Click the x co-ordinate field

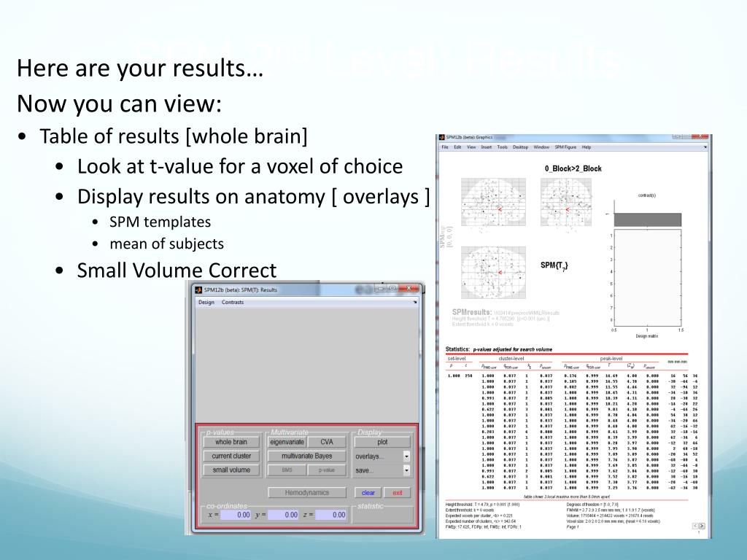point(236,515)
